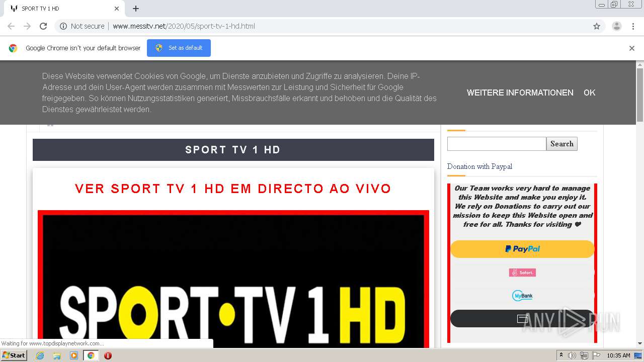Click the SPORT TV 1 HD heading bar

click(x=233, y=150)
